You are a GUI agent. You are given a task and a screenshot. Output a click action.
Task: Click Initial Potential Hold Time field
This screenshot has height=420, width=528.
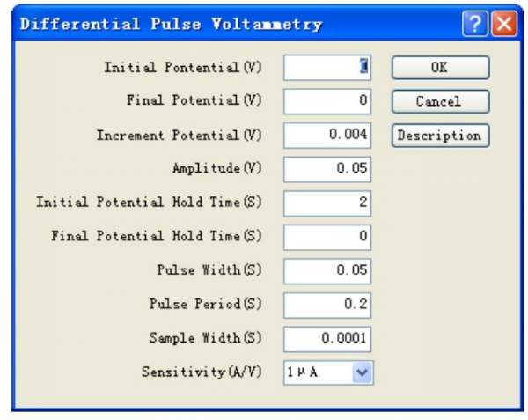(327, 203)
